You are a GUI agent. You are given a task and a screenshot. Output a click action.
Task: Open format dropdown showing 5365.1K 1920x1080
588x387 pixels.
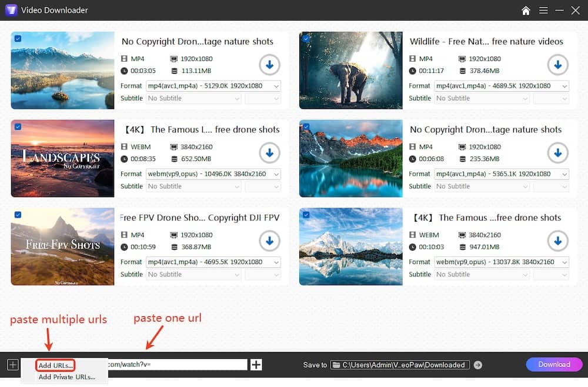(502, 174)
